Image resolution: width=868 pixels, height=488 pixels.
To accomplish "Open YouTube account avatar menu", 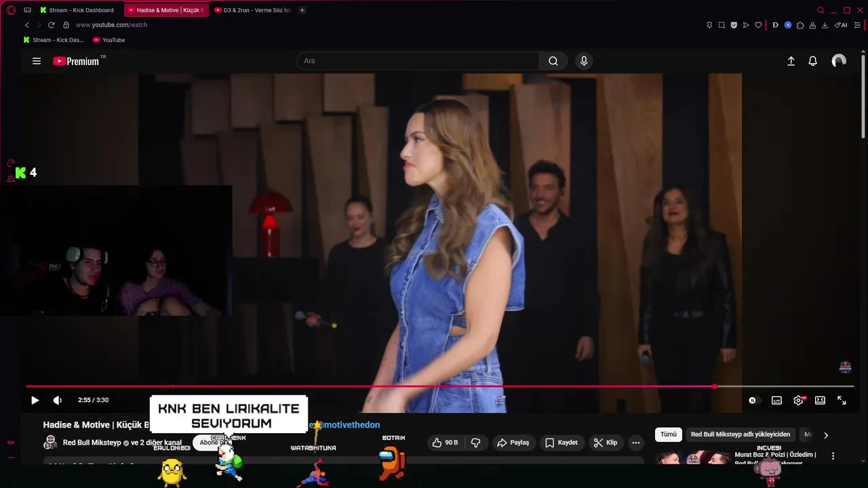I will pos(839,61).
